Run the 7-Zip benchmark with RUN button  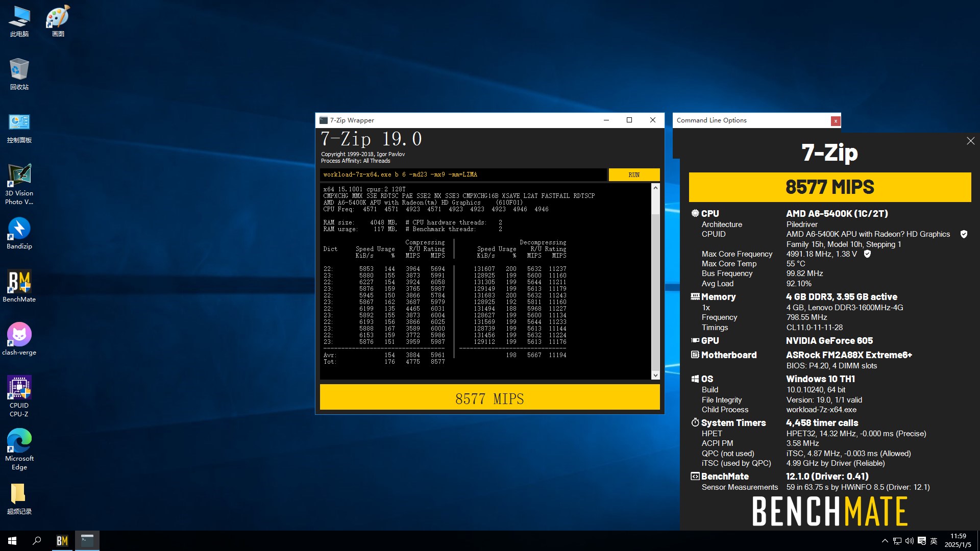634,174
